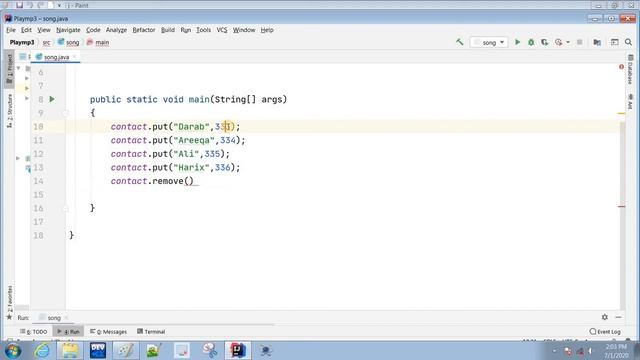Screen dimensions: 640x360
Task: Open the Refactor menu
Action: coord(144,30)
